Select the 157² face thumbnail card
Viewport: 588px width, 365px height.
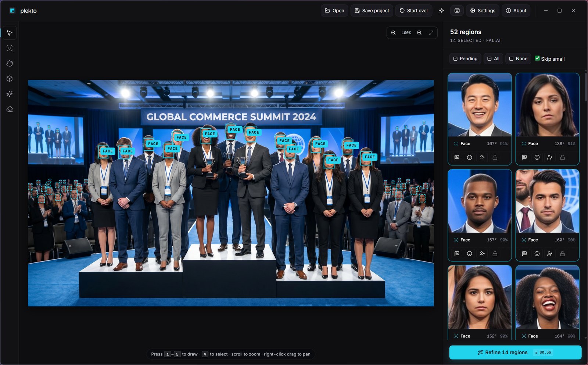(x=480, y=215)
